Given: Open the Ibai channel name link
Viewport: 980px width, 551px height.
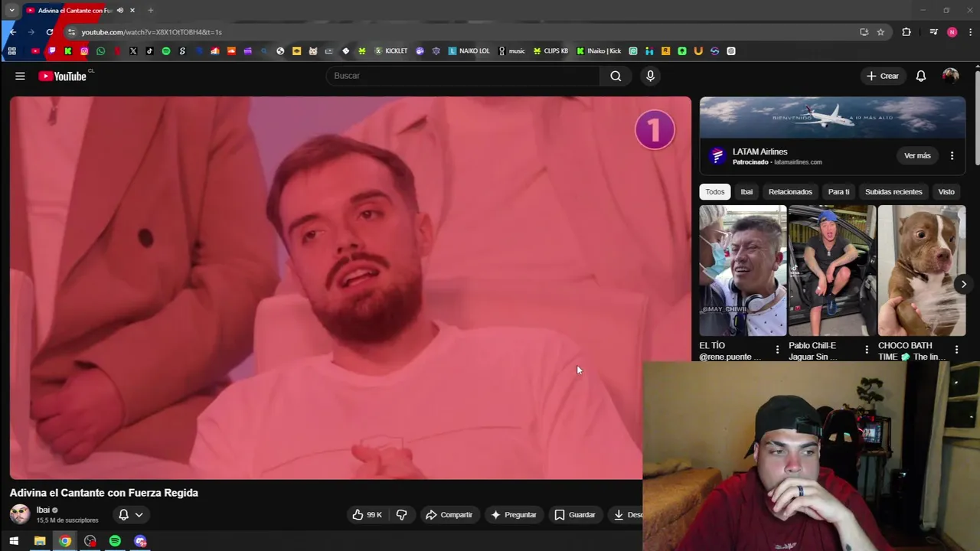Looking at the screenshot, I should click(x=43, y=510).
